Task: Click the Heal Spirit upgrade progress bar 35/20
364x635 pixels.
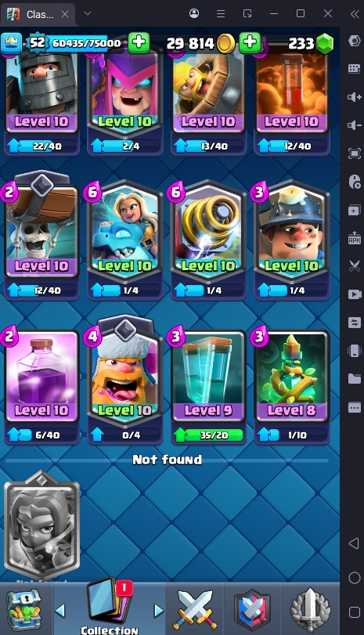Action: (x=208, y=435)
